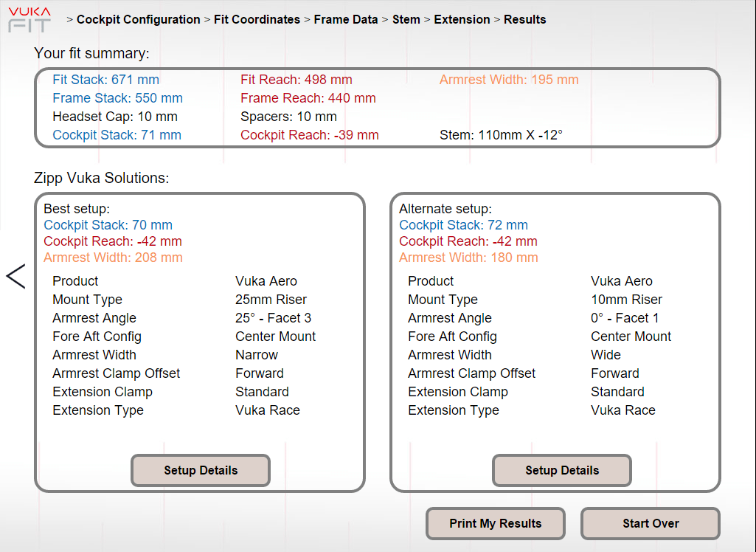Click 'Vuka Race' in Alternate setup
Screen dimensions: 756x552
click(x=623, y=410)
